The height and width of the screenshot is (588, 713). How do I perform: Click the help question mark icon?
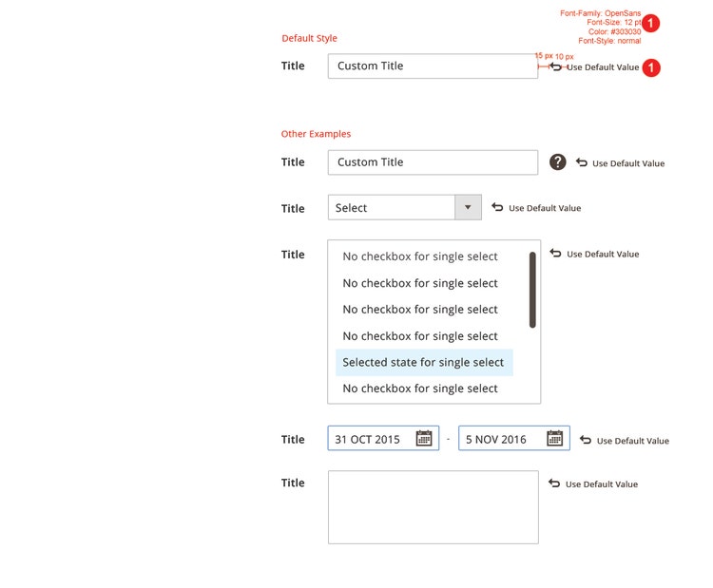point(558,162)
